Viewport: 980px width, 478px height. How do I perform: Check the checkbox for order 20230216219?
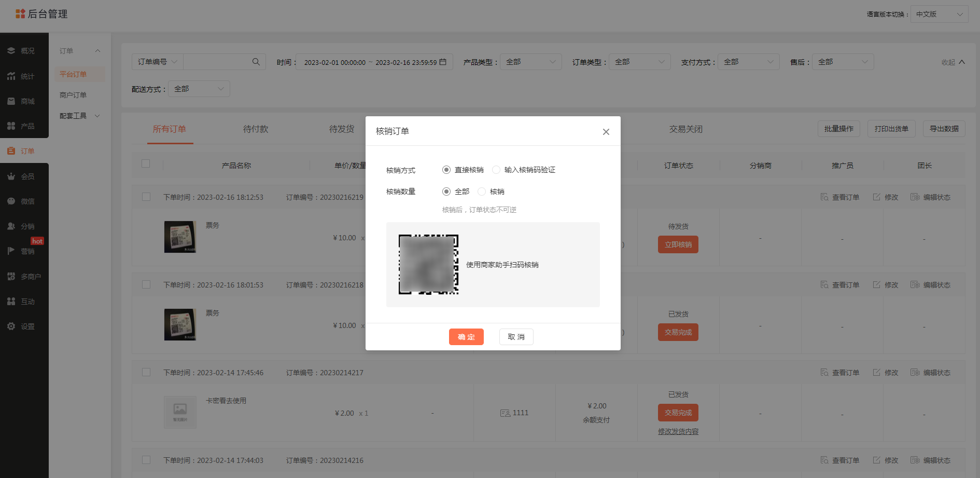(x=146, y=197)
